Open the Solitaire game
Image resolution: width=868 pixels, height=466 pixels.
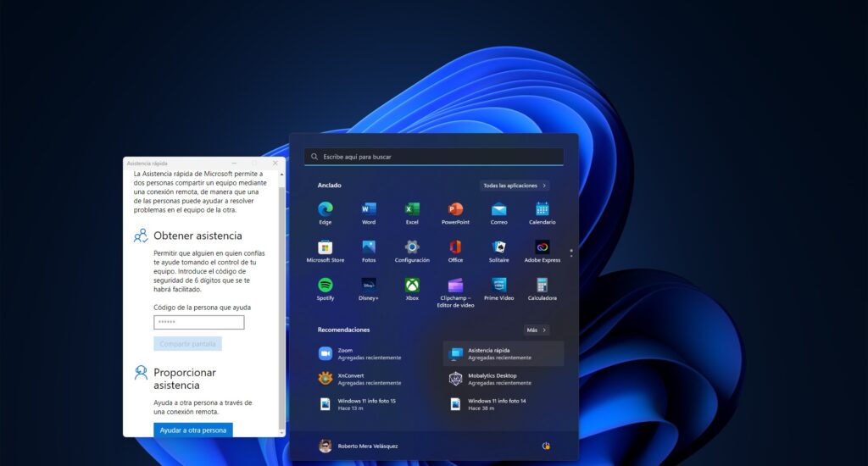tap(498, 251)
